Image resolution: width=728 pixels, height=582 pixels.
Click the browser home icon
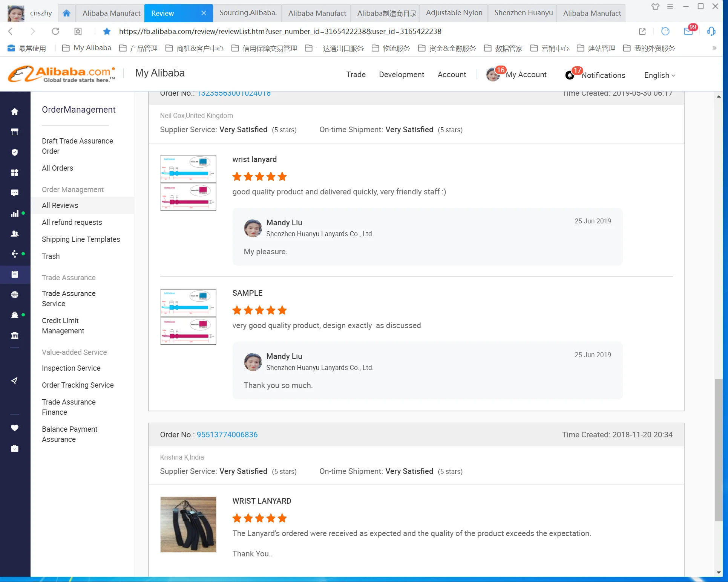click(x=66, y=13)
